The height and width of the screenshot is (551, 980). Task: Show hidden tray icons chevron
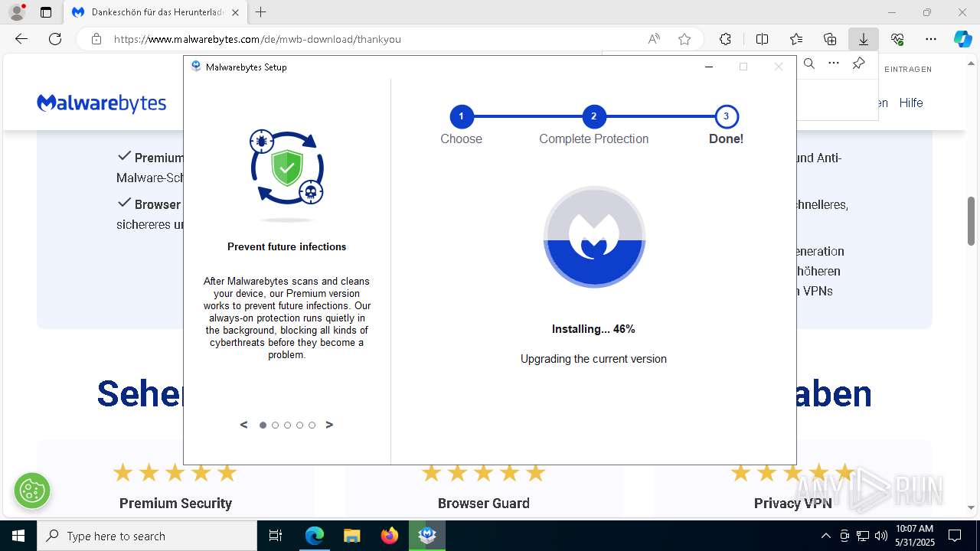coord(825,536)
